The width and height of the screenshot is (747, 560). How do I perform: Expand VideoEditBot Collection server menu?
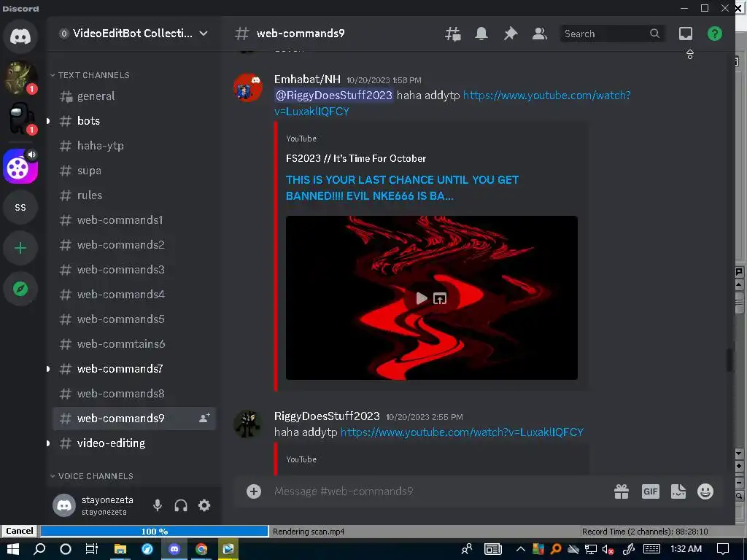(133, 34)
